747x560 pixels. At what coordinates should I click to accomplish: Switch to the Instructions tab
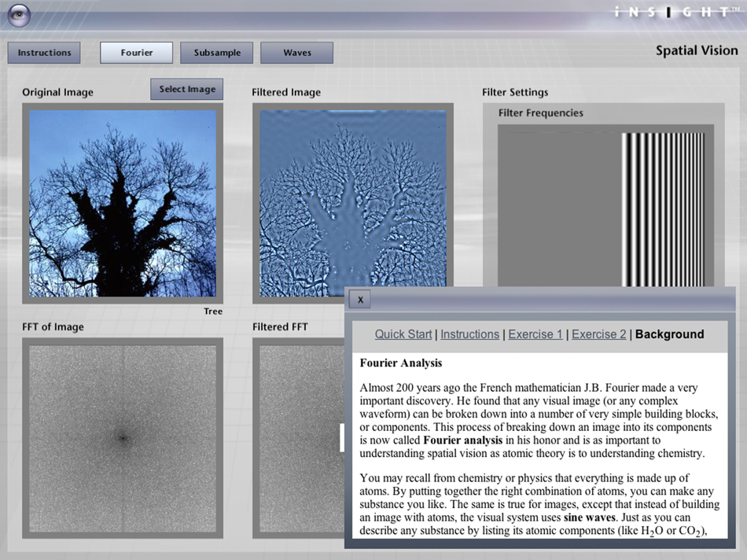pyautogui.click(x=45, y=53)
